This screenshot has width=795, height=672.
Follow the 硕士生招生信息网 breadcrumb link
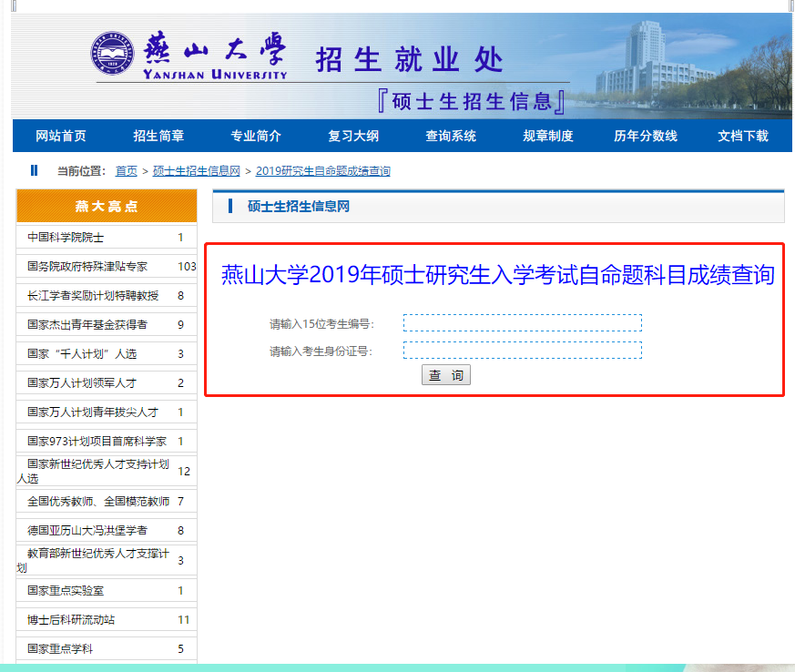click(x=196, y=171)
